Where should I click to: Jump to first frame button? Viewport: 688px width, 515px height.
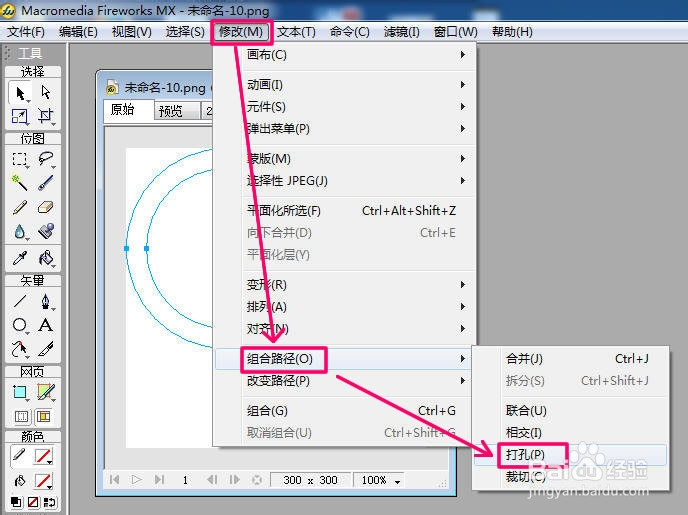coord(115,480)
